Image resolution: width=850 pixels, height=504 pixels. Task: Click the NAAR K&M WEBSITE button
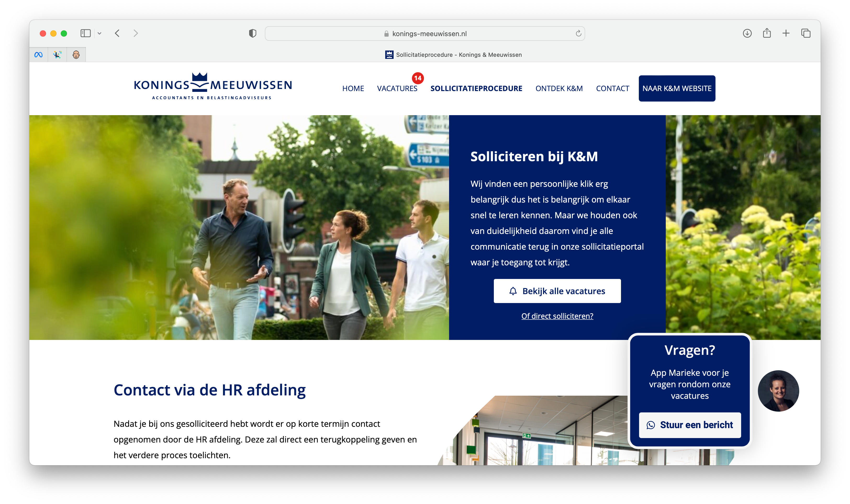pyautogui.click(x=677, y=88)
